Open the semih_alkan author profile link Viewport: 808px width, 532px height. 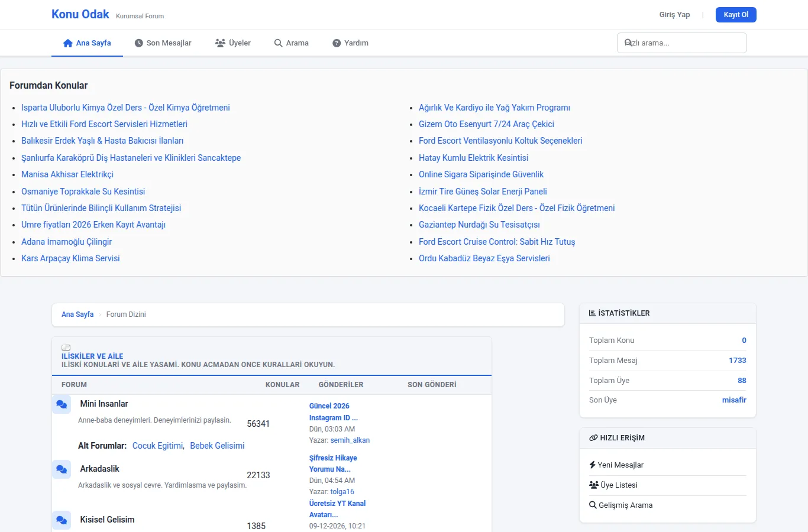coord(350,440)
